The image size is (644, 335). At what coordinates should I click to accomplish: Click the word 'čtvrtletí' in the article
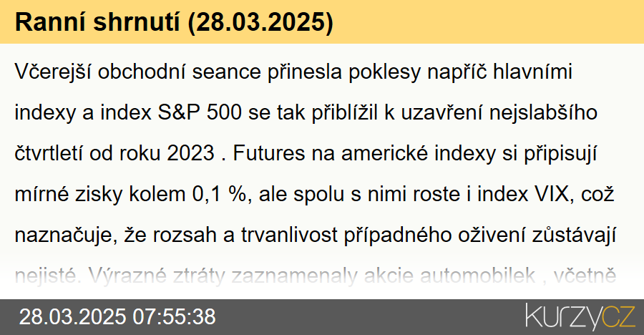click(x=49, y=153)
